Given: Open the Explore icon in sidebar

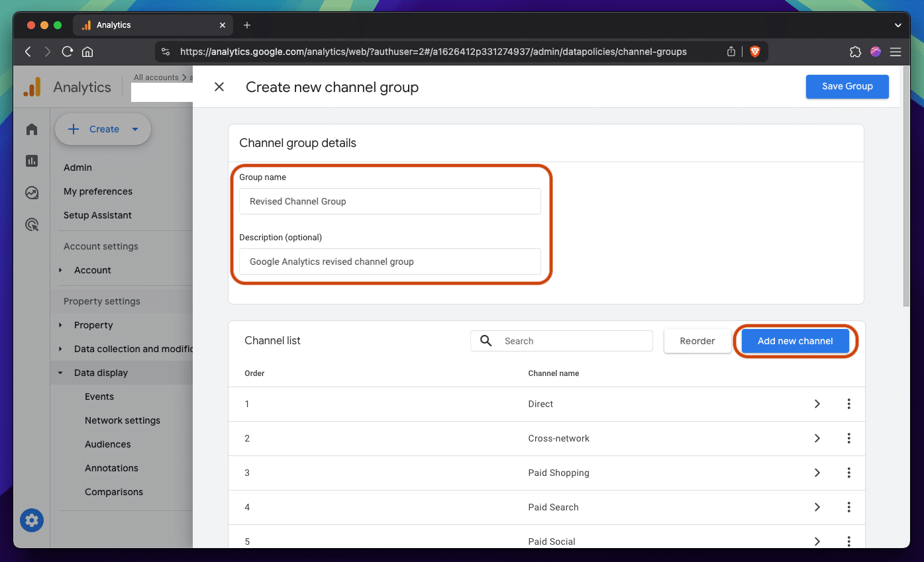Looking at the screenshot, I should [x=32, y=193].
